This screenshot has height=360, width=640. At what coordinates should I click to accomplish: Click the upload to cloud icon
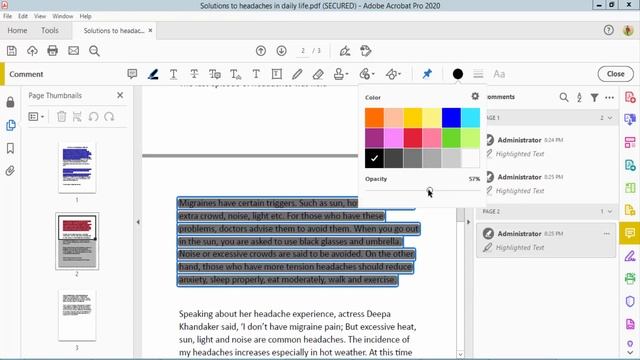32,51
